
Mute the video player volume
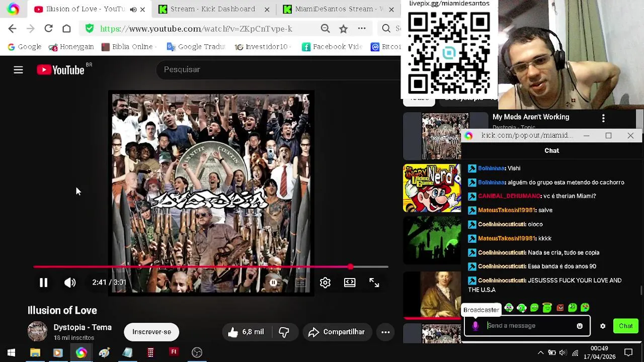tap(70, 283)
